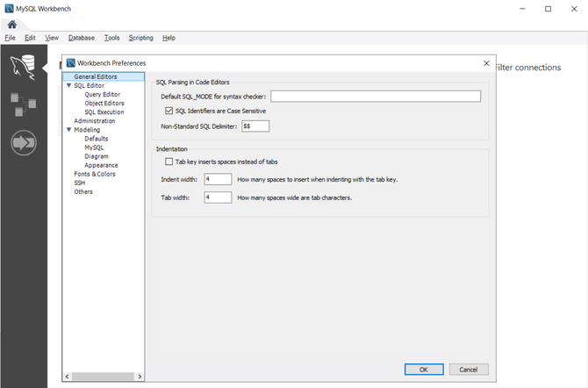Click the Tab width field
588x388 pixels.
218,198
